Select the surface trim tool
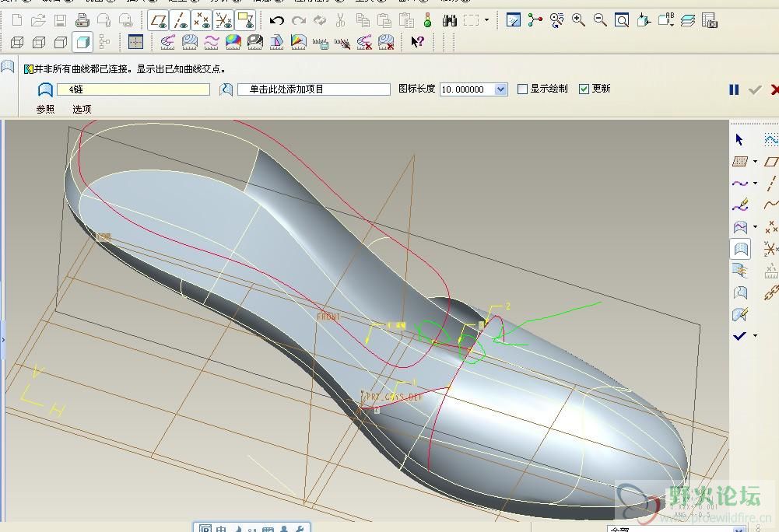Viewport: 779px width, 532px height. point(740,292)
